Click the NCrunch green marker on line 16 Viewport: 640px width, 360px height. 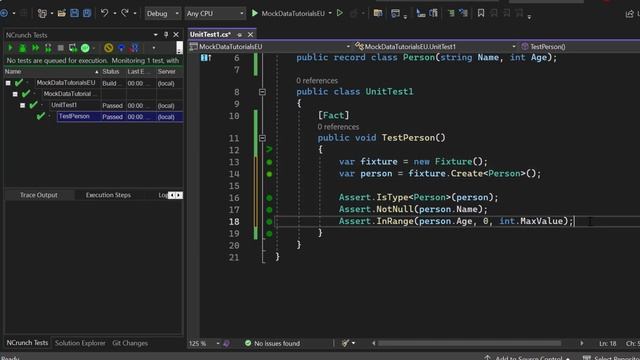(269, 198)
